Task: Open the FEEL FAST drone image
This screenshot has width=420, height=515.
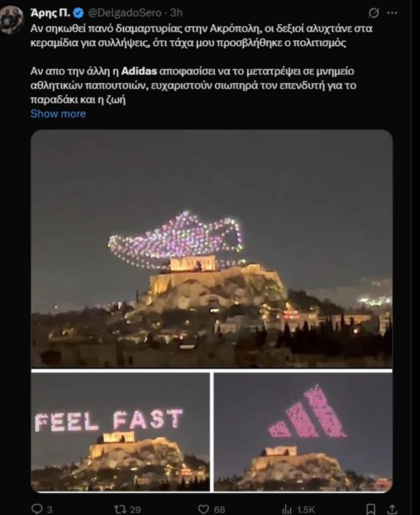Action: 120,432
